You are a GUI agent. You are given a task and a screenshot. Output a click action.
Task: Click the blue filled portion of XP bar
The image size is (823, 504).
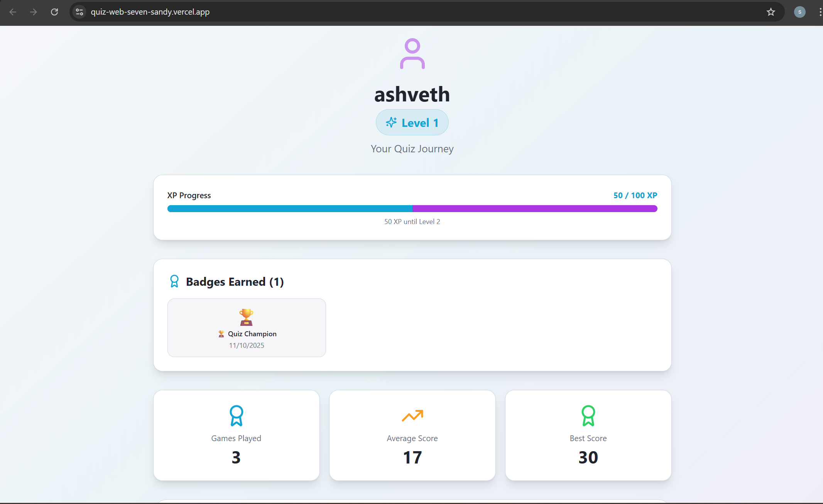pos(289,209)
